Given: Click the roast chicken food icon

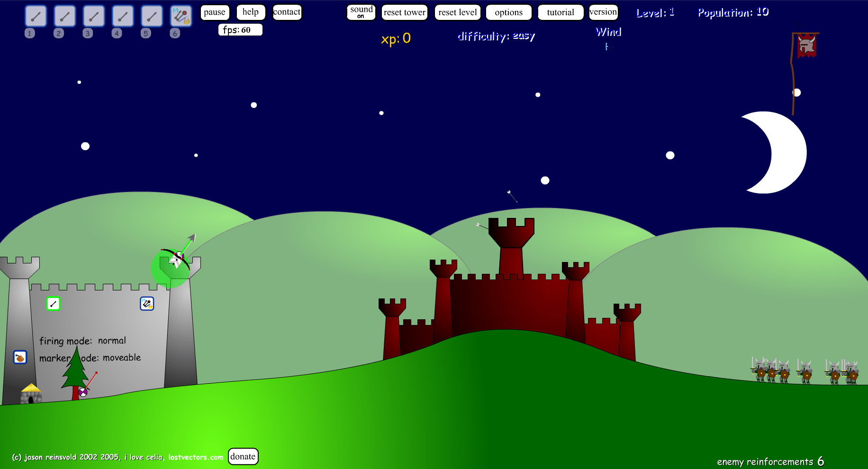Looking at the screenshot, I should 20,357.
